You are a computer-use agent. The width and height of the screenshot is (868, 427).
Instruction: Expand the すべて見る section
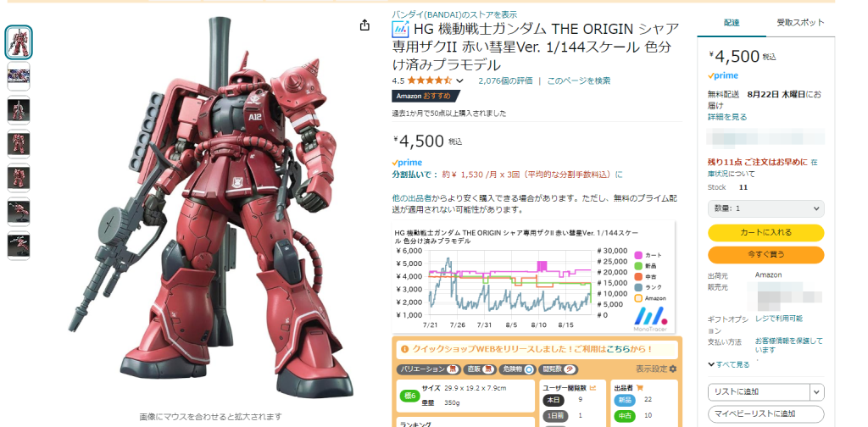pos(728,364)
